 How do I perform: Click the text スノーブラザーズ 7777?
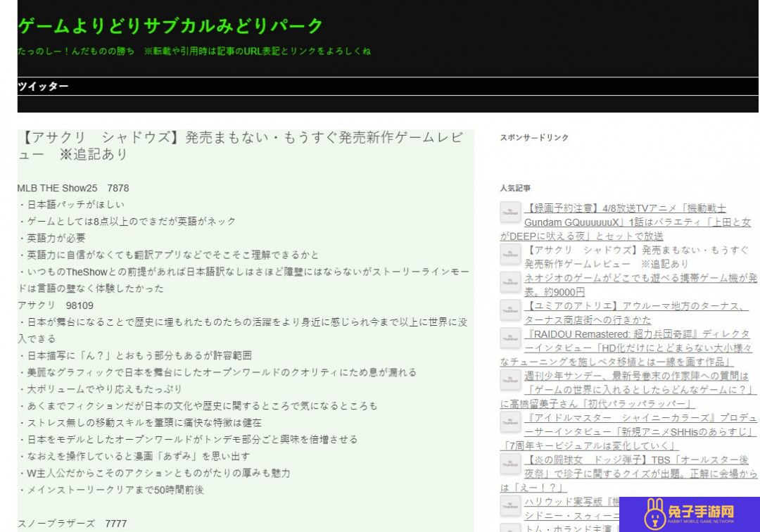[x=72, y=524]
